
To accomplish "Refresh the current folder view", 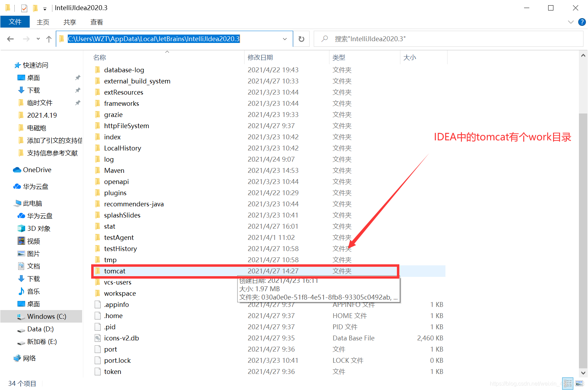I will pos(302,39).
